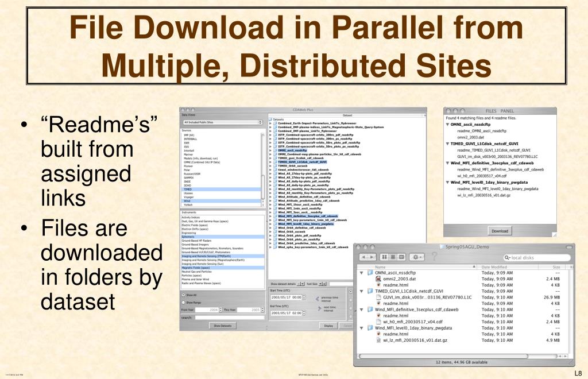This screenshot has width=588, height=379.
Task: Select TIMED in the Sources list
Action: [x=221, y=189]
